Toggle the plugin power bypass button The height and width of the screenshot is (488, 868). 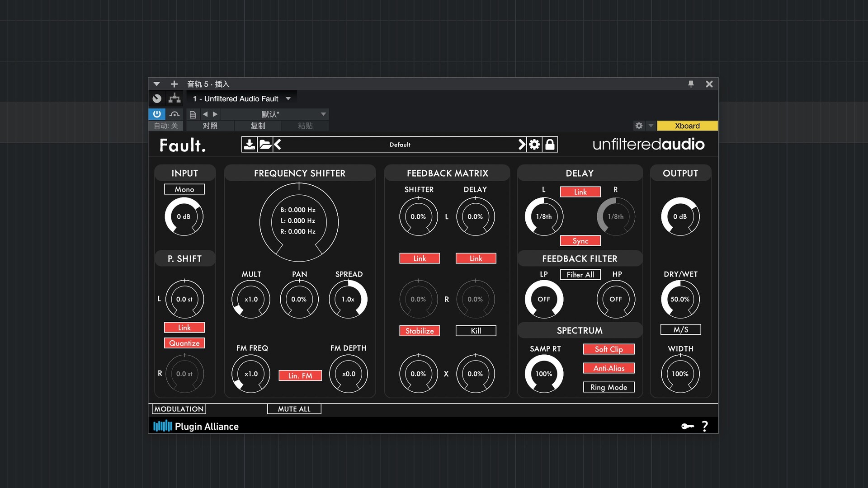pyautogui.click(x=157, y=114)
